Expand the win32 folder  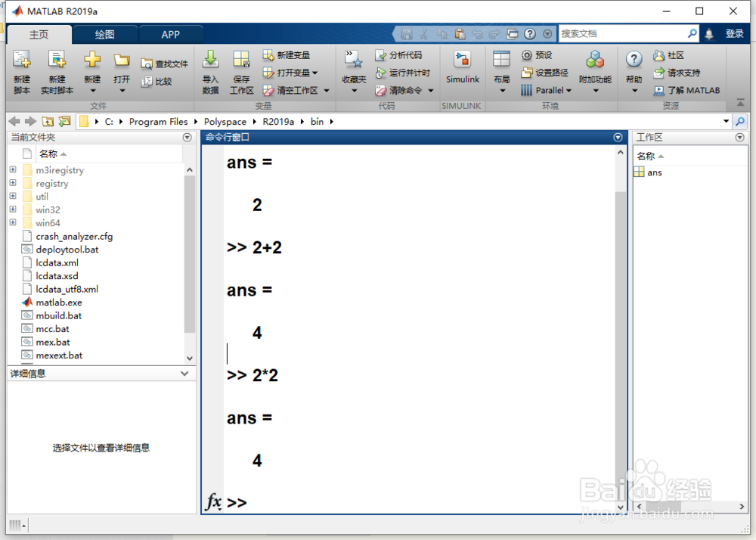[x=13, y=209]
